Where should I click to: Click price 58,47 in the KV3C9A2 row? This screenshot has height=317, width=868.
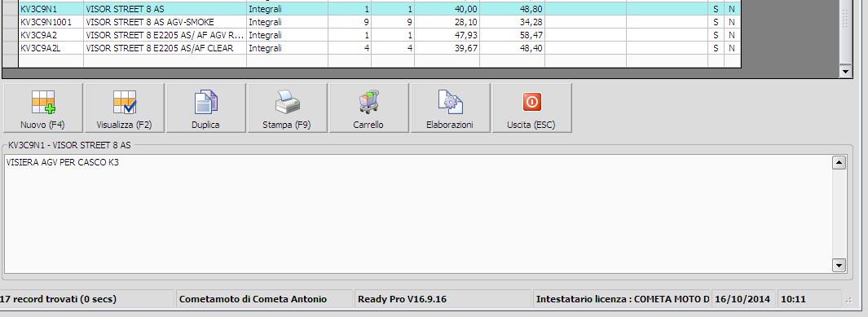tap(512, 35)
